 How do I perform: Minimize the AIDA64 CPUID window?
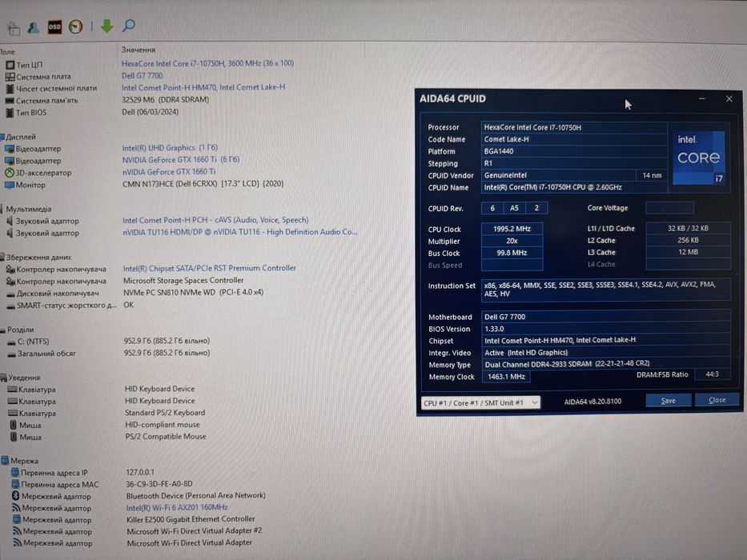[701, 98]
